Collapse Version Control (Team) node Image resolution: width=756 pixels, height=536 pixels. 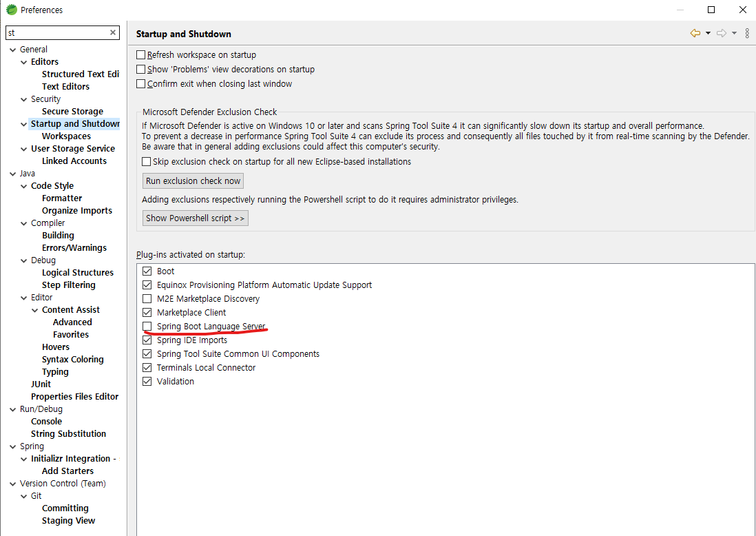pos(13,484)
